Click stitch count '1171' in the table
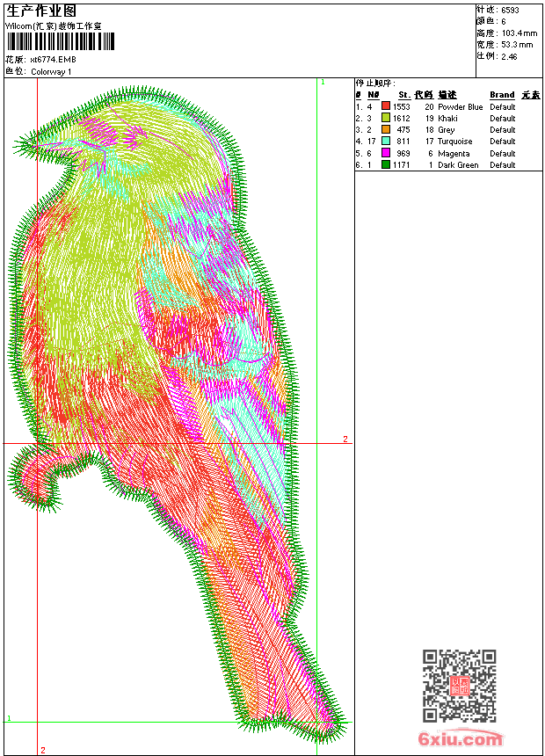The height and width of the screenshot is (756, 545). [401, 165]
